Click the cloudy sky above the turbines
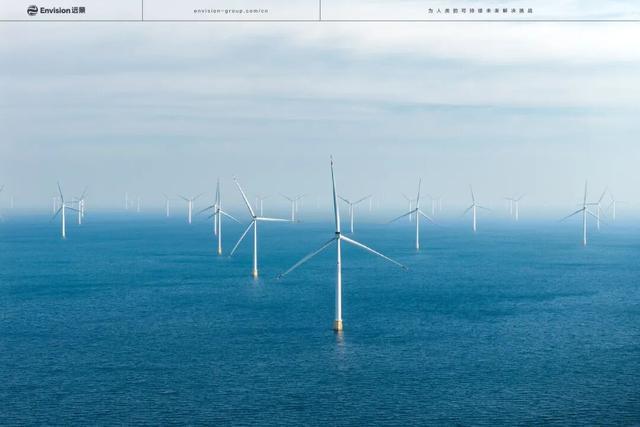Viewport: 640px width, 427px height. (320, 90)
